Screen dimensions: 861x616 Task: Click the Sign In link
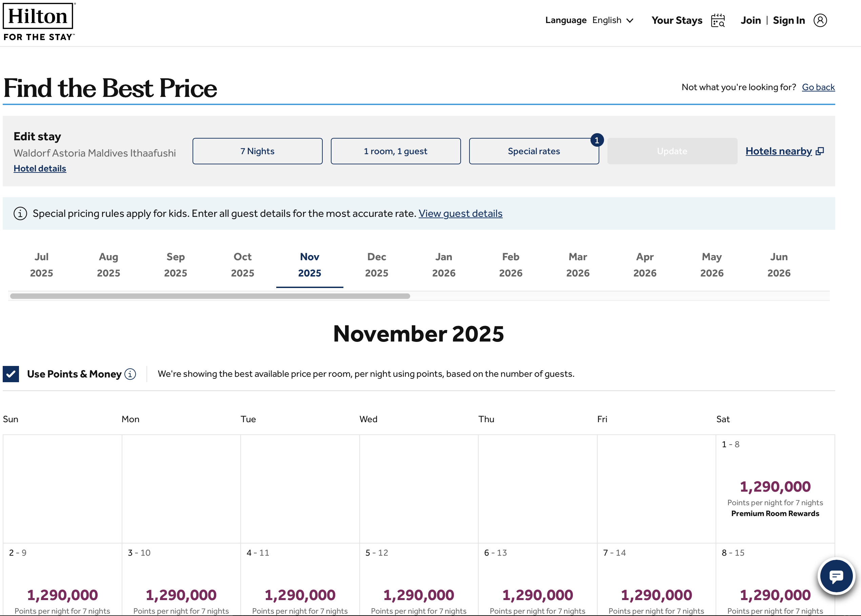789,20
